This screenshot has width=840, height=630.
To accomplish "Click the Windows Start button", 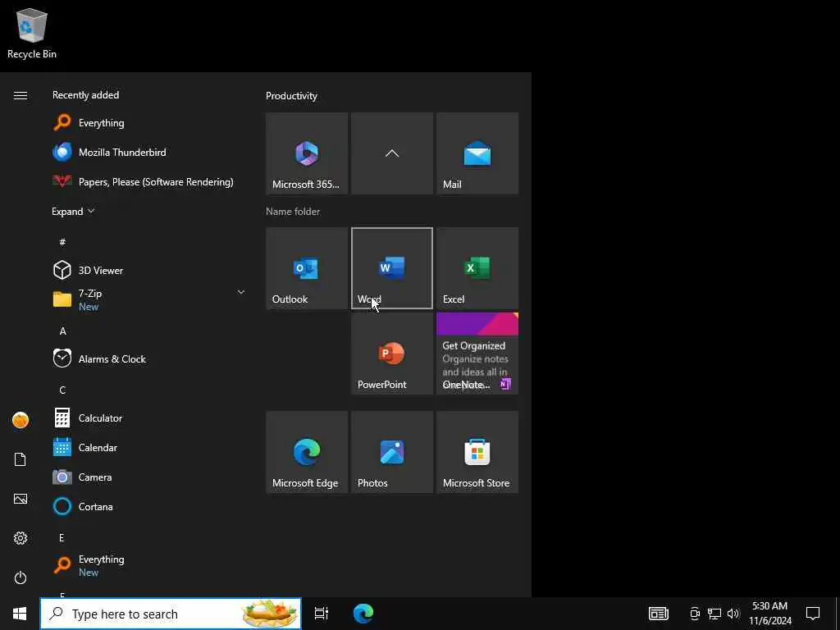I will [x=20, y=614].
